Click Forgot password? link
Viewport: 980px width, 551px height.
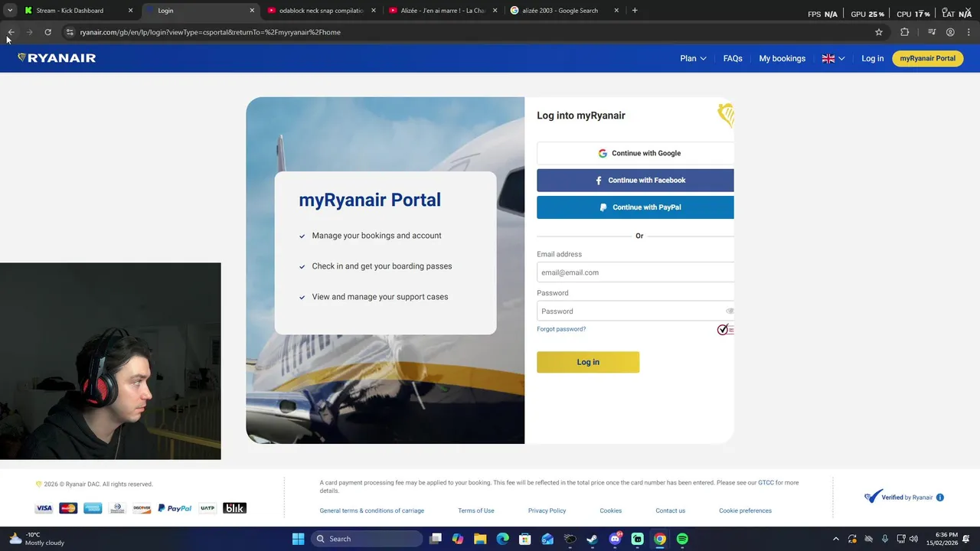click(x=561, y=329)
